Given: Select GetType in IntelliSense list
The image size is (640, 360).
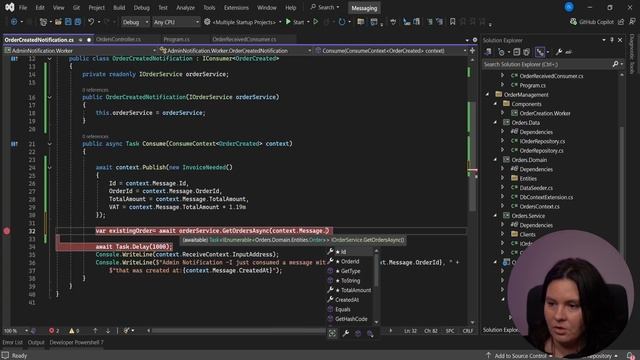Looking at the screenshot, I should point(350,271).
